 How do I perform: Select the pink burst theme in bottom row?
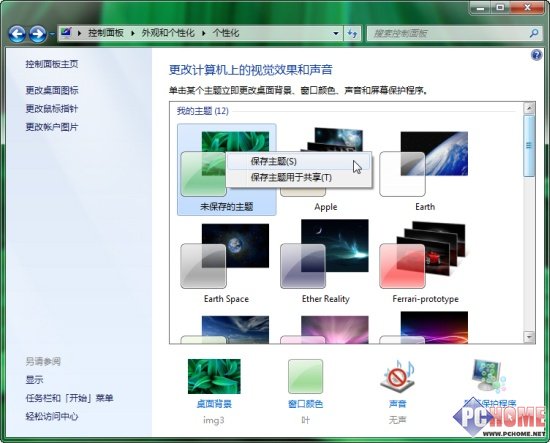click(x=325, y=329)
